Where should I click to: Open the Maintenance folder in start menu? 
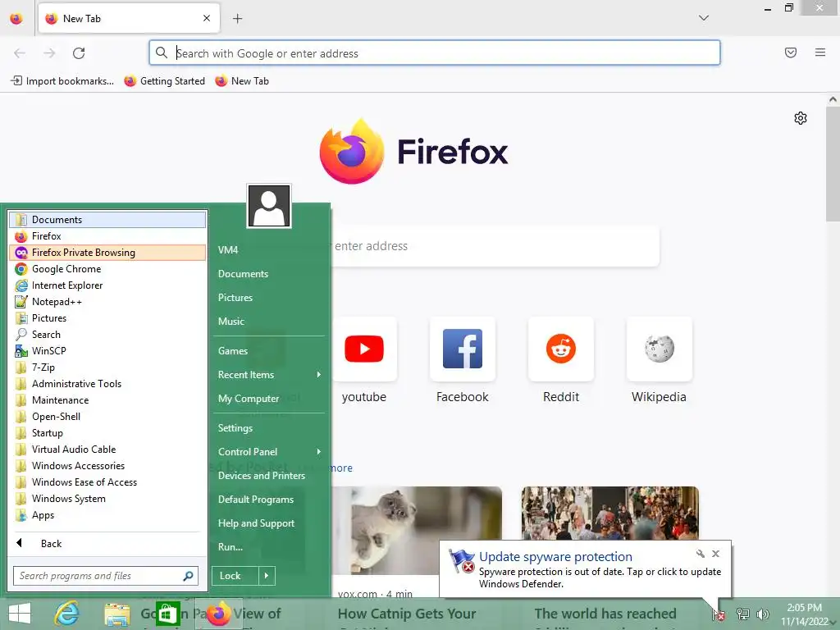coord(107,400)
